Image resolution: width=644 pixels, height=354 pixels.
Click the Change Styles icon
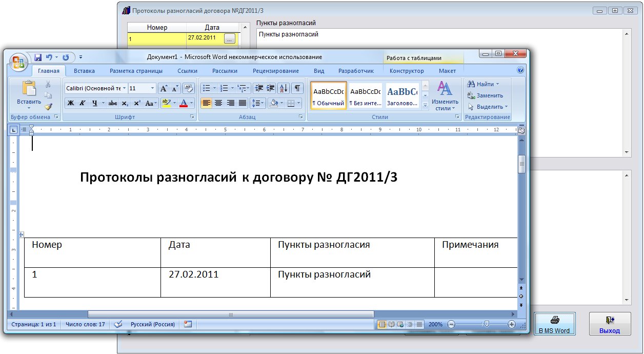point(445,96)
